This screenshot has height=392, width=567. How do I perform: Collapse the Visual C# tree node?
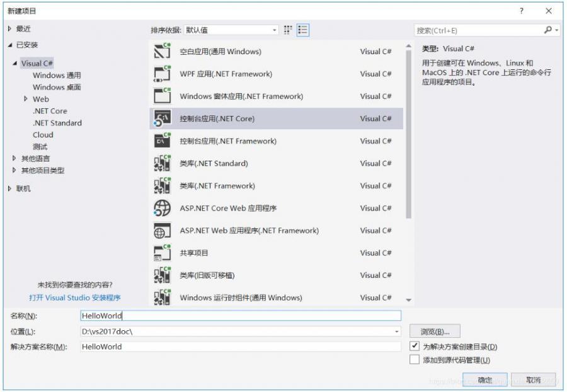click(x=15, y=63)
